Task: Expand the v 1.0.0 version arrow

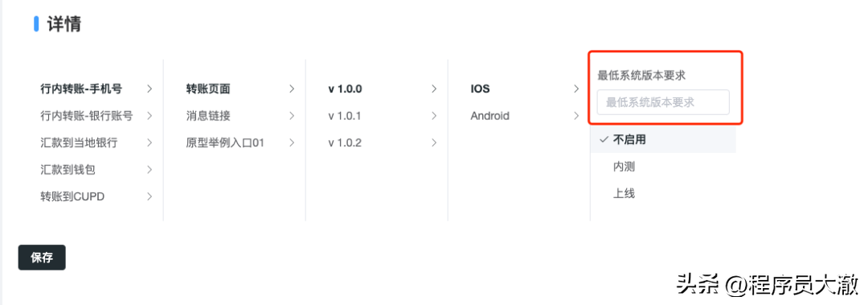Action: coord(434,89)
